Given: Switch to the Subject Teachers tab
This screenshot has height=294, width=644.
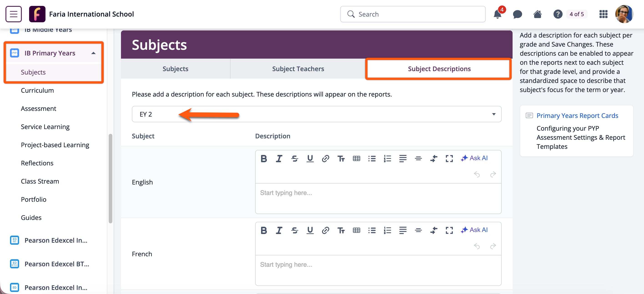Looking at the screenshot, I should coord(298,69).
